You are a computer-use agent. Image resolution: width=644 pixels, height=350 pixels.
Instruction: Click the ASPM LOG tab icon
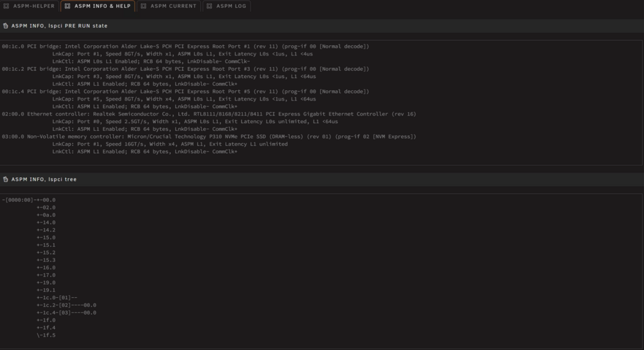pyautogui.click(x=209, y=6)
